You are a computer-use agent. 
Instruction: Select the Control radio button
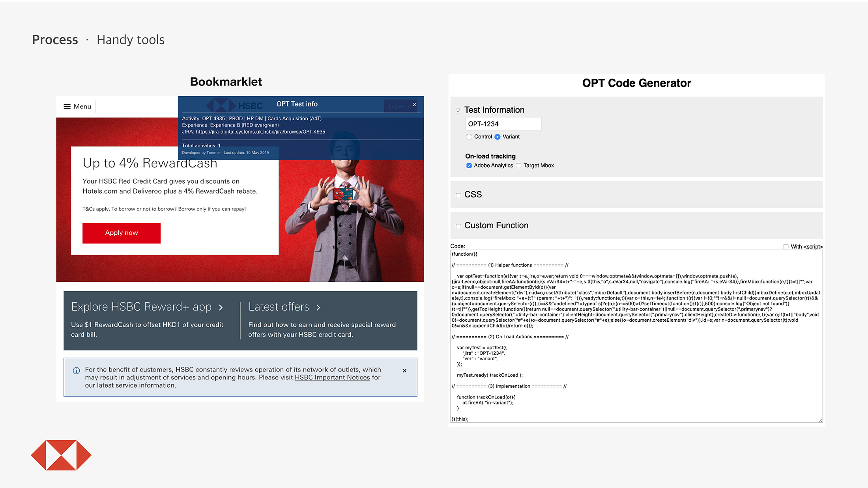coord(469,137)
